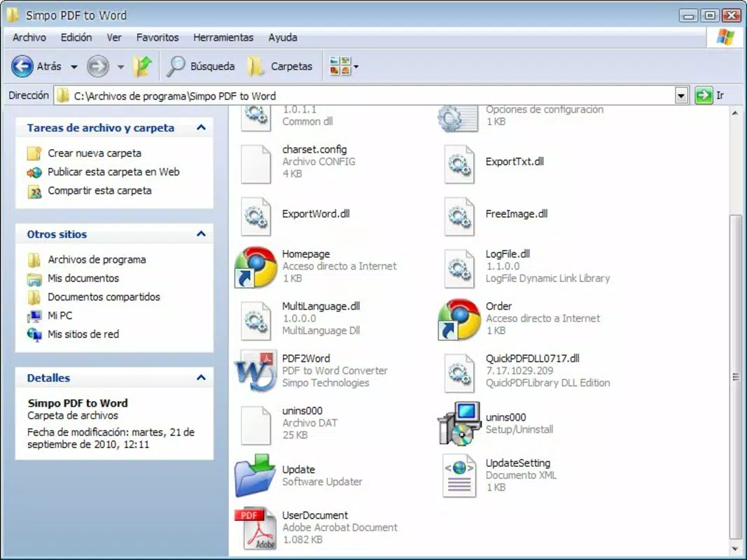The image size is (747, 560).
Task: Open the Documentos compartidos link
Action: click(104, 297)
